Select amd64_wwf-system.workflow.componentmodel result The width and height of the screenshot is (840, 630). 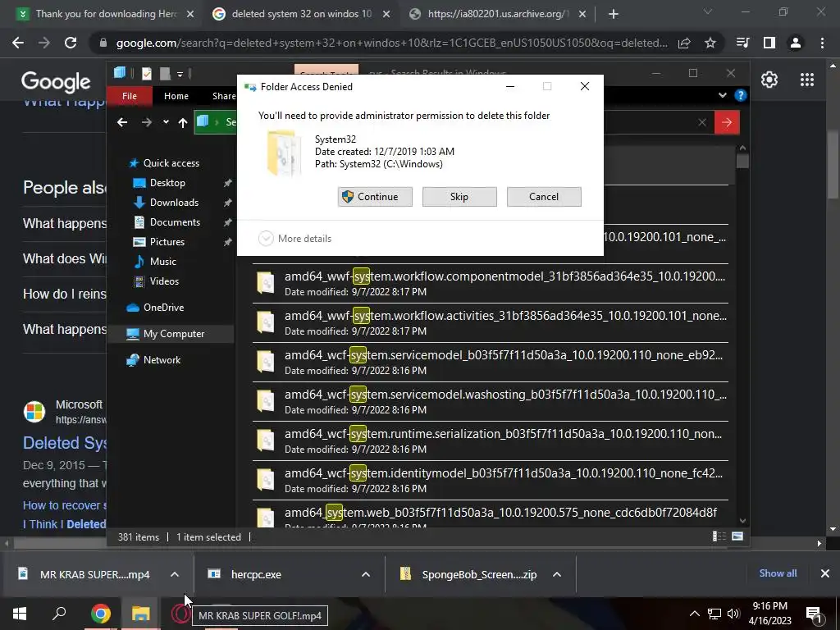[x=491, y=283]
